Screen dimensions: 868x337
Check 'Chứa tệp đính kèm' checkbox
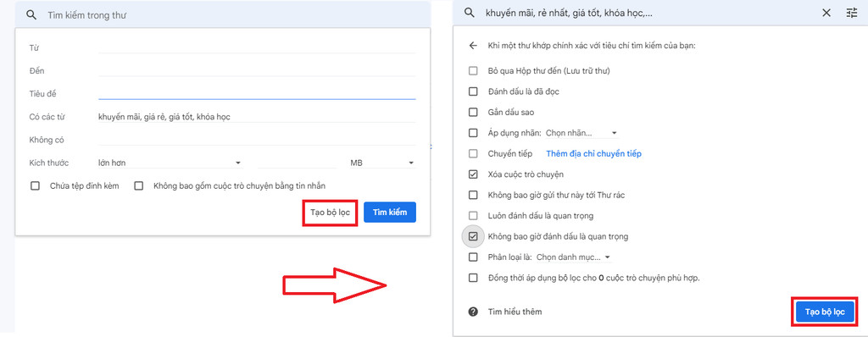tap(35, 186)
